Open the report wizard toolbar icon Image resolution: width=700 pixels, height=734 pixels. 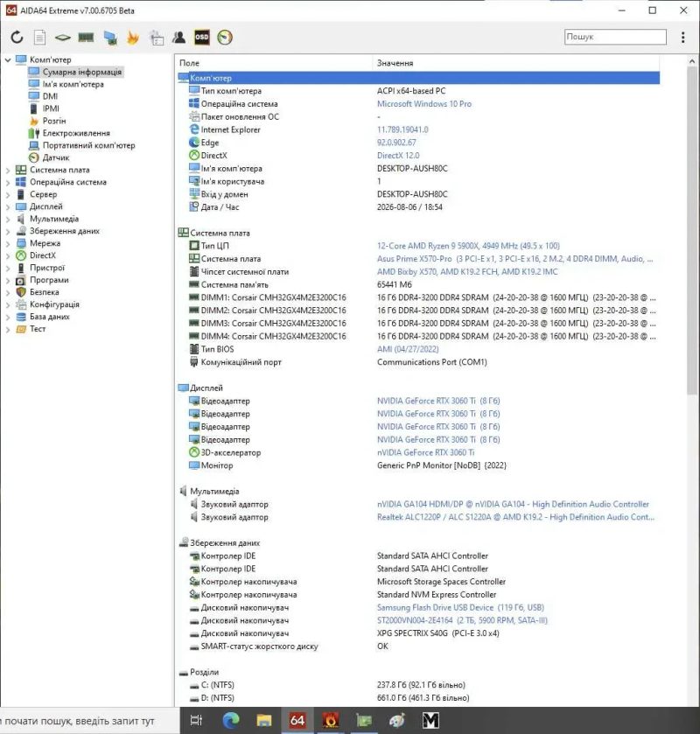click(x=157, y=38)
